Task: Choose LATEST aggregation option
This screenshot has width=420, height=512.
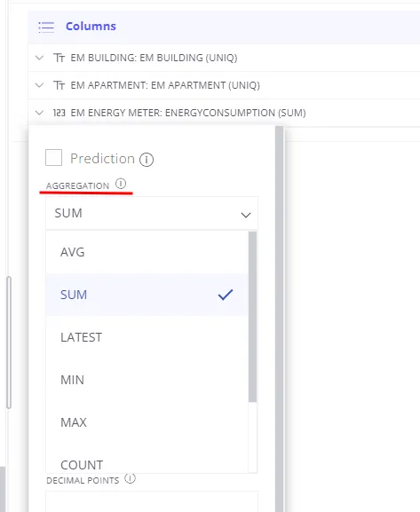Action: [x=147, y=337]
